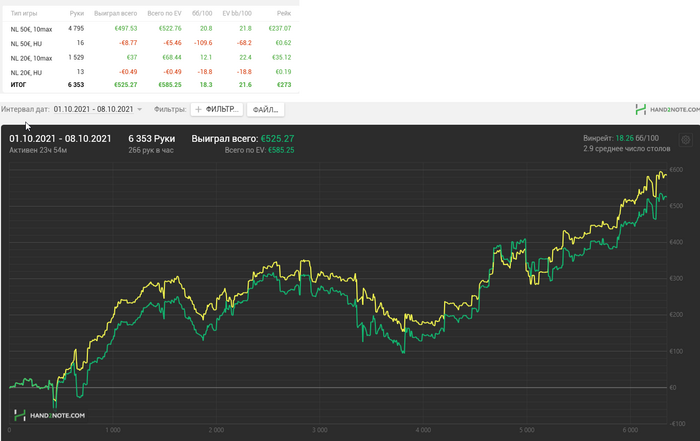Click the 266 рук в час label
This screenshot has width=700, height=441.
pos(151,150)
